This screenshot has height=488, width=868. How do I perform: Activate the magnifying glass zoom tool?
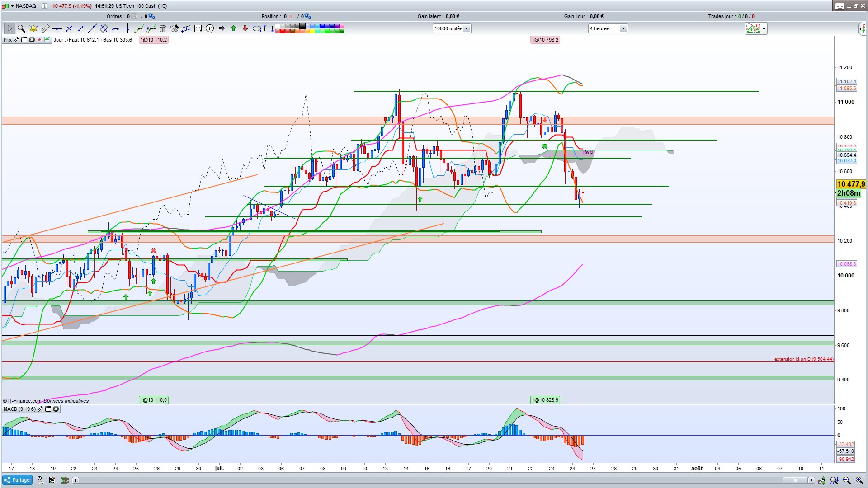[x=21, y=28]
